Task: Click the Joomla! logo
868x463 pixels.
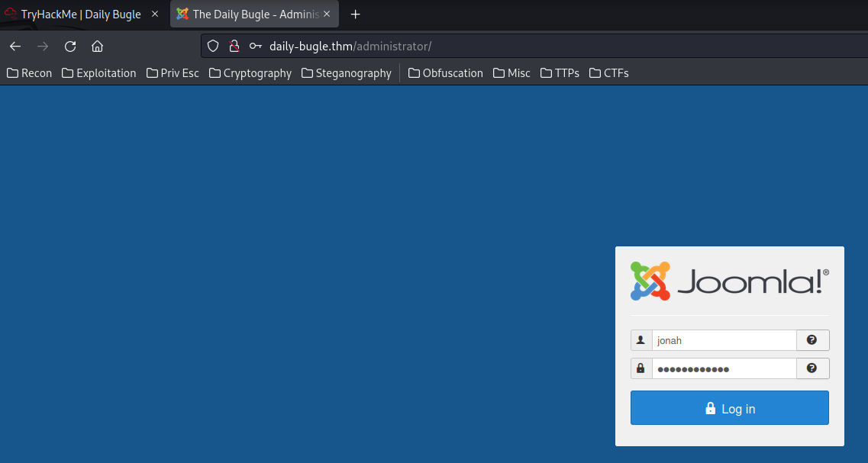Action: (730, 281)
